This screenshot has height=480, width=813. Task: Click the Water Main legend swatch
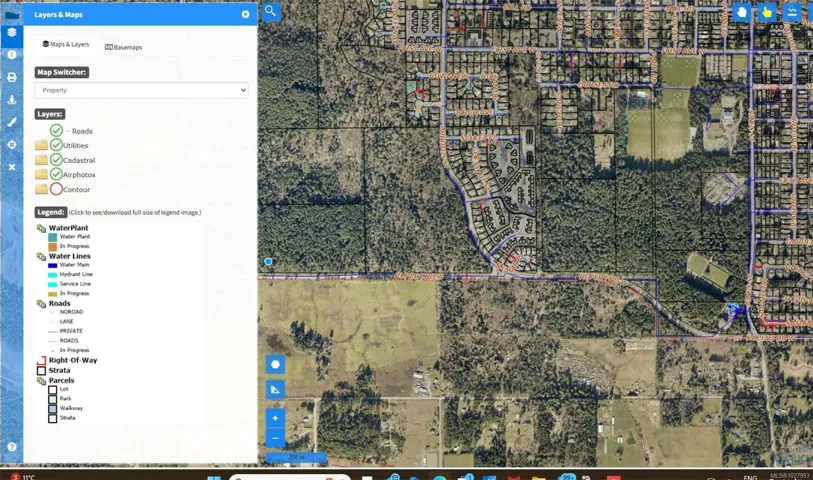pos(52,265)
